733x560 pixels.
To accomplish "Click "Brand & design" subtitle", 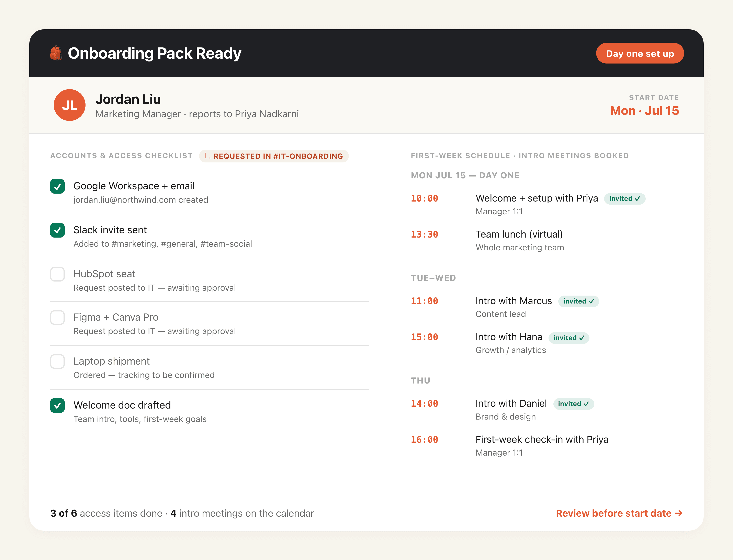I will [x=506, y=417].
